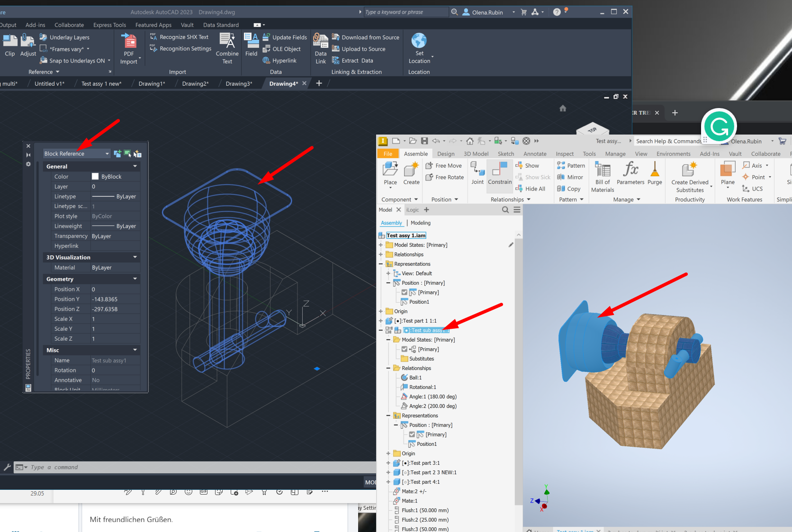792x532 pixels.
Task: Open the Drawing3 tab
Action: [x=239, y=83]
